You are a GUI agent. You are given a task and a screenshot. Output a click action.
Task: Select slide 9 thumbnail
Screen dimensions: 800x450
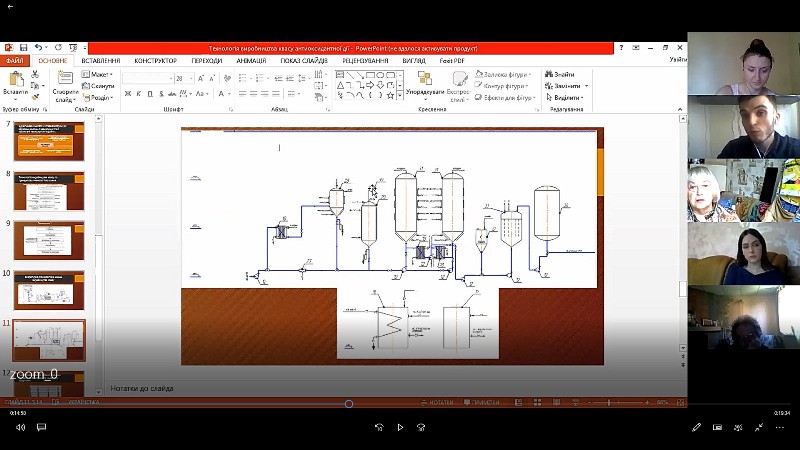(48, 240)
